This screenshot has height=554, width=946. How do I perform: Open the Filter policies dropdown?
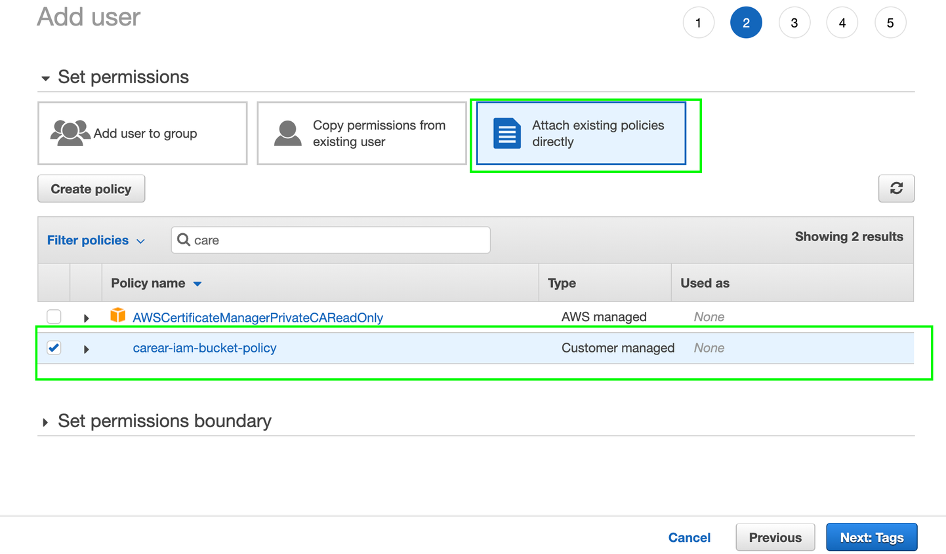96,240
